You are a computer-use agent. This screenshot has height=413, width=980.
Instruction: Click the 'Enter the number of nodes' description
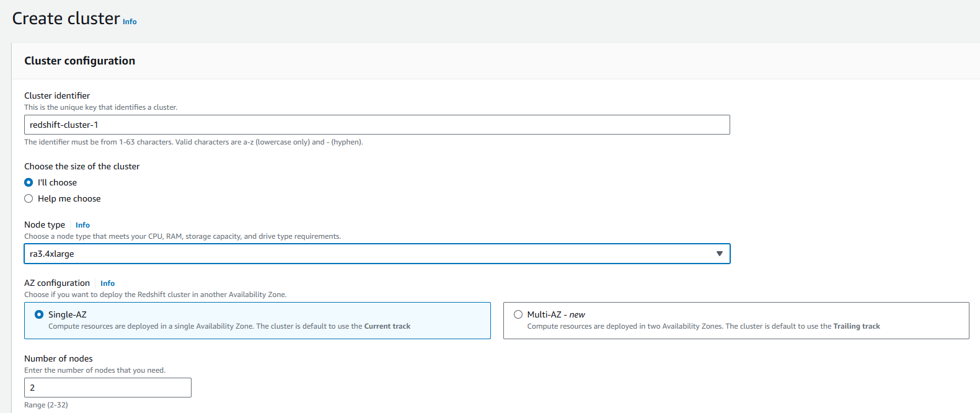95,370
